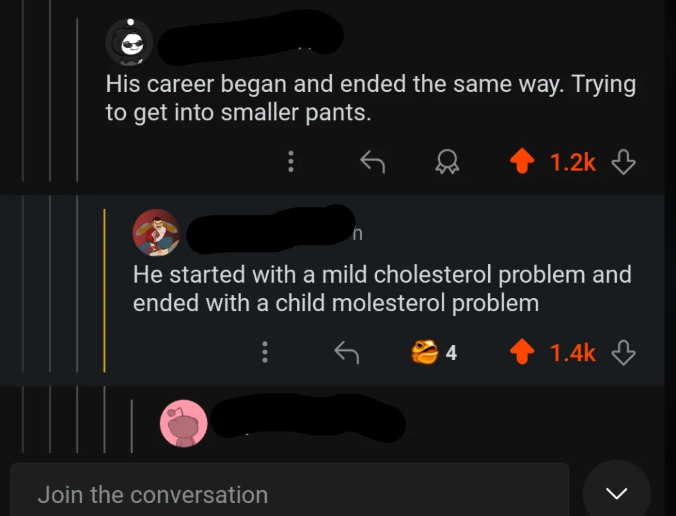Open the pink Snoo avatar profile
Viewport: 676px width, 516px height.
(183, 423)
